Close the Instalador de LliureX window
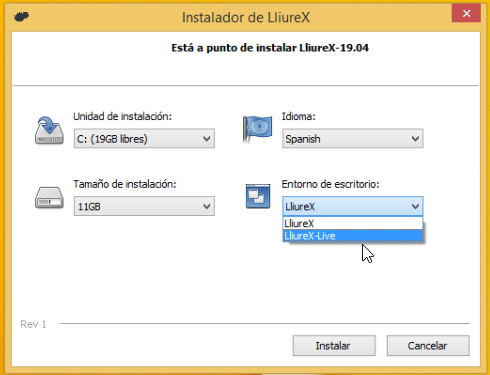Image resolution: width=490 pixels, height=375 pixels. pos(466,13)
